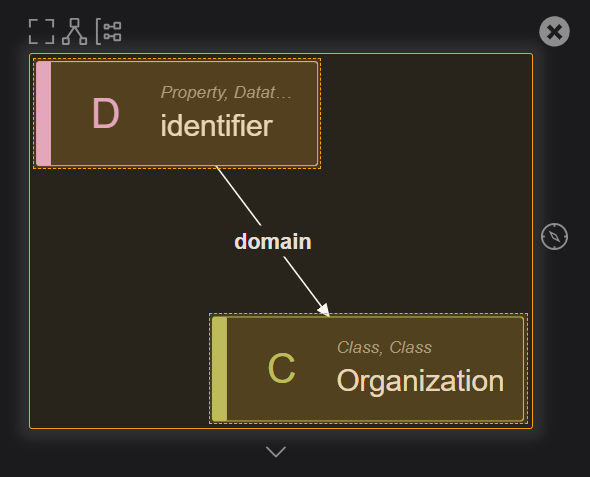Click the green C class icon

(x=281, y=368)
